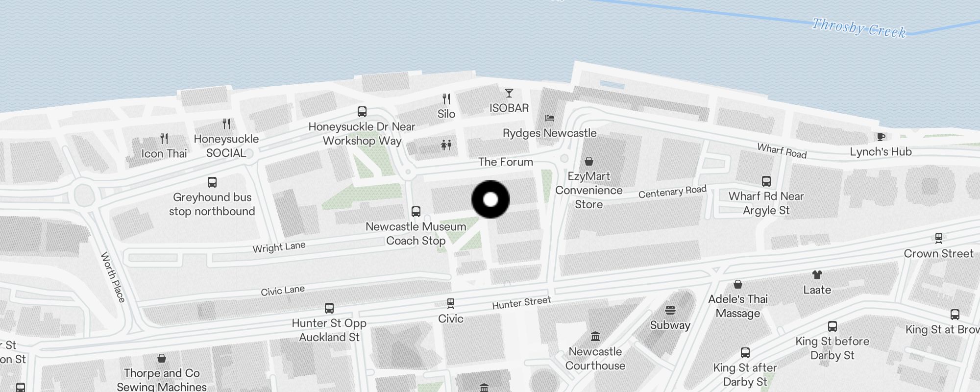
Task: Click the Crown Street tram stop icon
Action: (939, 239)
